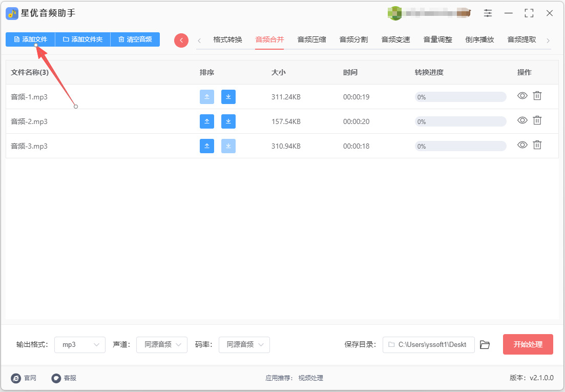
Task: Expand the 码率 dropdown
Action: (244, 345)
